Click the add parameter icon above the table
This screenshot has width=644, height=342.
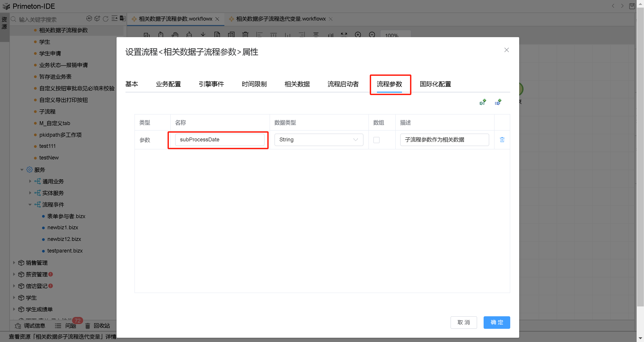tap(483, 102)
